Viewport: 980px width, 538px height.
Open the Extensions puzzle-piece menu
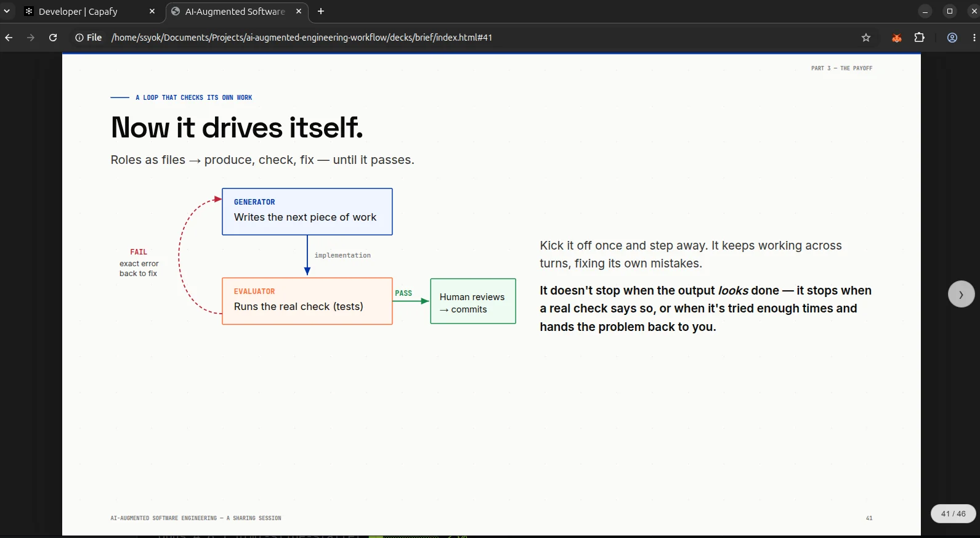[920, 38]
